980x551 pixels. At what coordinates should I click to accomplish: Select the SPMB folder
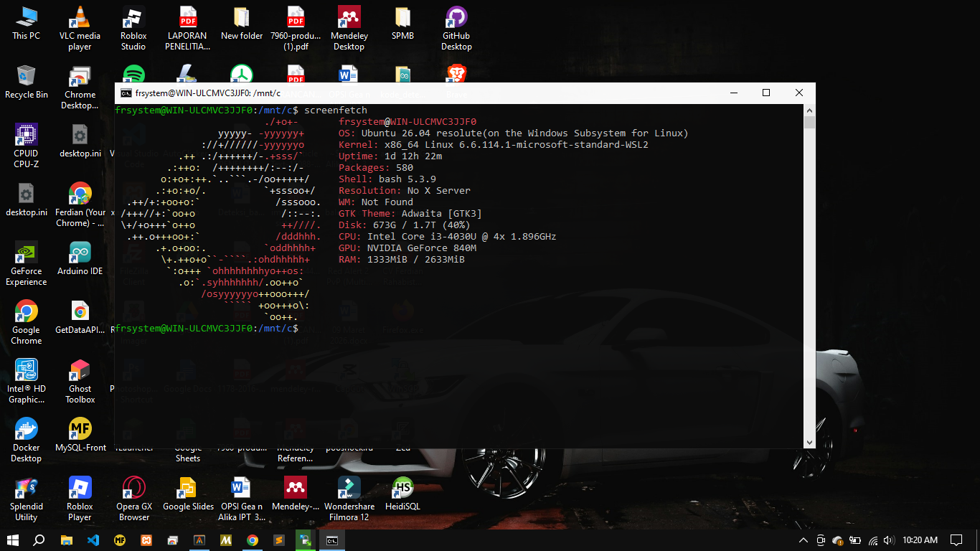402,23
